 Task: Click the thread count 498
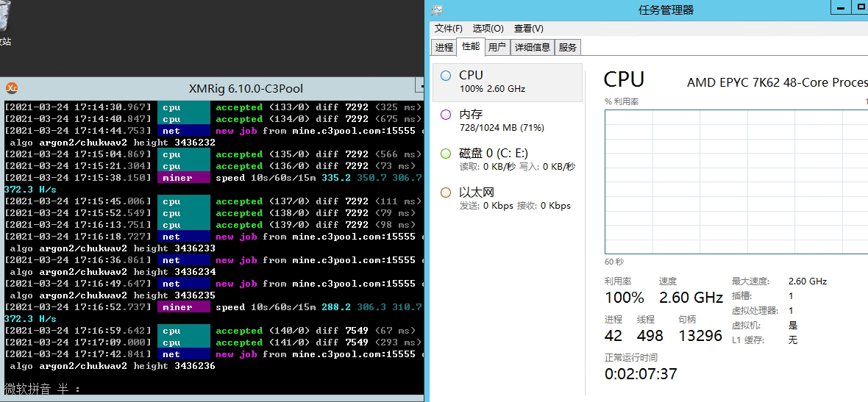coord(650,336)
